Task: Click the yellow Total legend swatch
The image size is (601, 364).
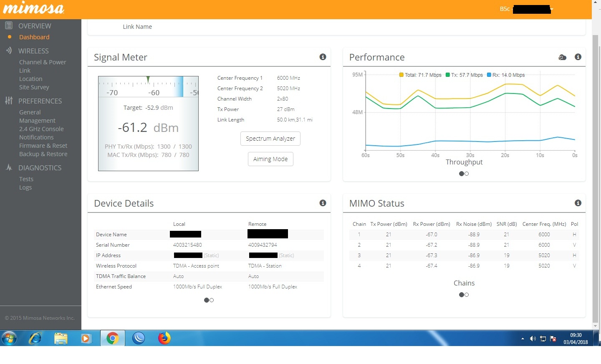Action: pyautogui.click(x=402, y=75)
